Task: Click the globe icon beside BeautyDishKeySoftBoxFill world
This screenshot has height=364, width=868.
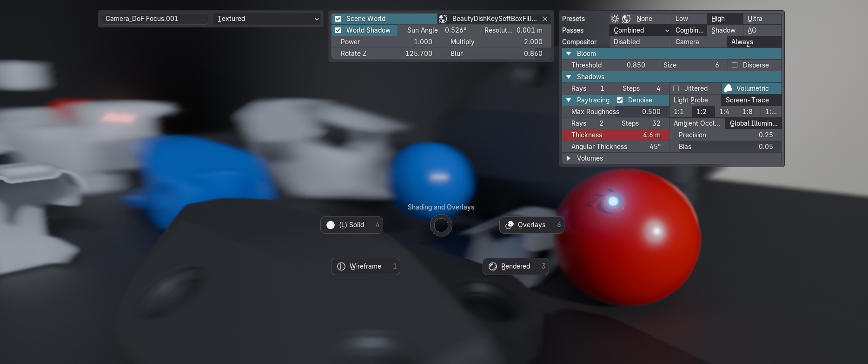Action: point(443,19)
